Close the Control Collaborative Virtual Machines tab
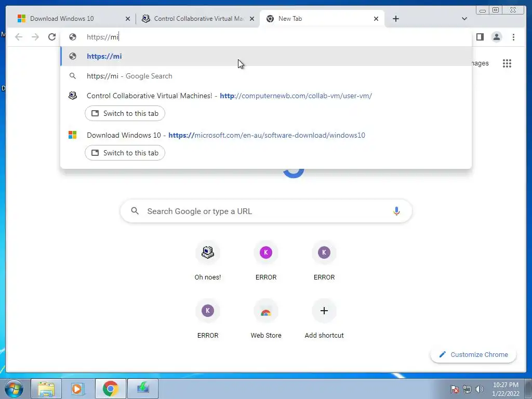This screenshot has width=532, height=399. (252, 19)
